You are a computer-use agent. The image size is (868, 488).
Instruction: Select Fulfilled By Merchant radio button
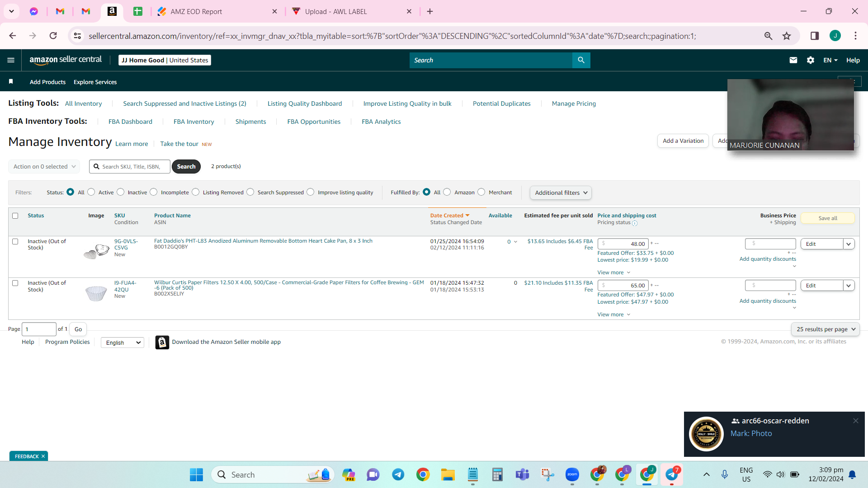(481, 192)
